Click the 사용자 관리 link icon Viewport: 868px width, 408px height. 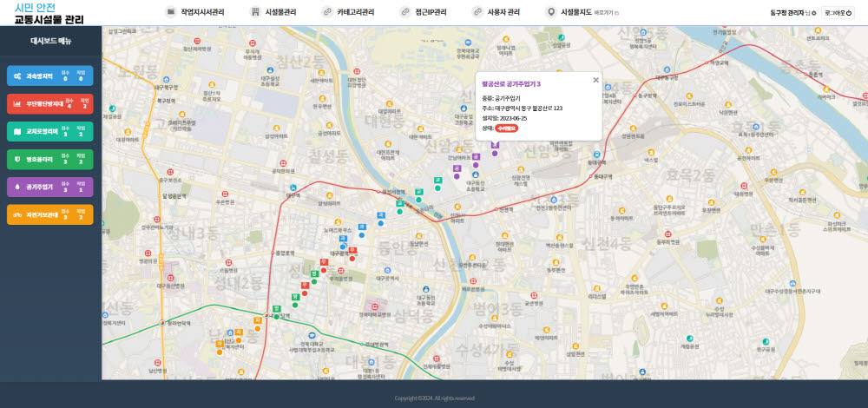[477, 12]
